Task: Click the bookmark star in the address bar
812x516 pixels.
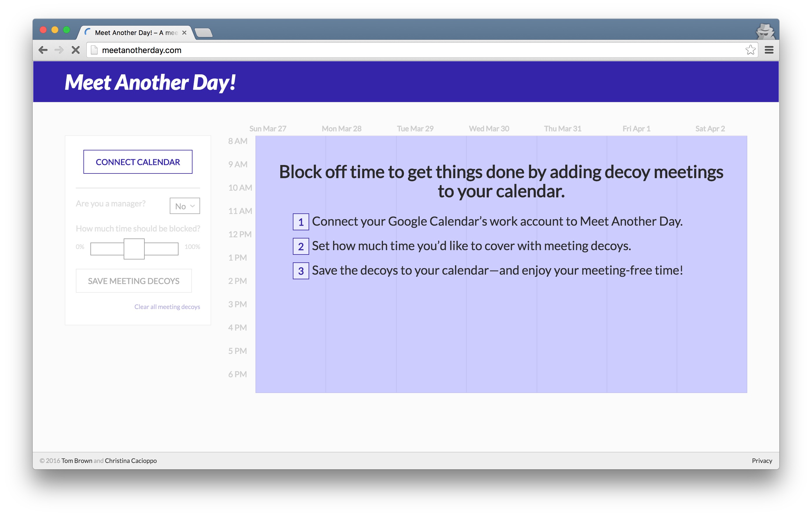Action: [750, 50]
